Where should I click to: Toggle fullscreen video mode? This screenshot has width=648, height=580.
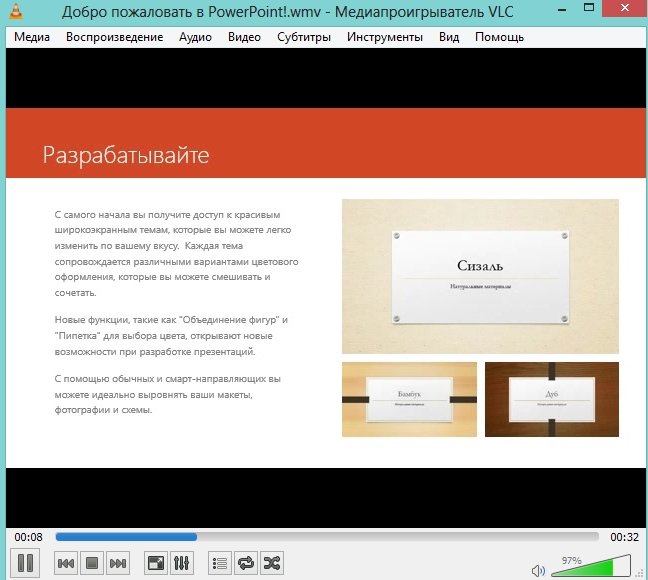[155, 564]
